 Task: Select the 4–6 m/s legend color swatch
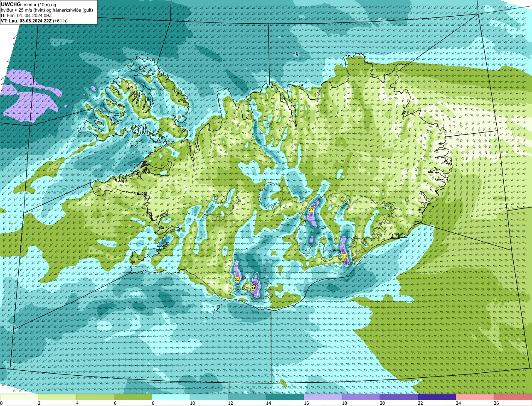95,397
